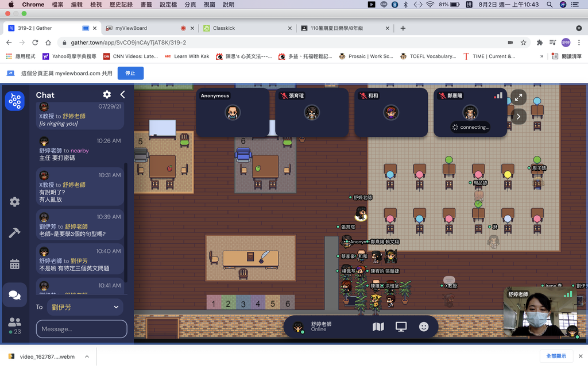This screenshot has height=368, width=588.
Task: Select the Anonymous video tile
Action: tap(233, 112)
